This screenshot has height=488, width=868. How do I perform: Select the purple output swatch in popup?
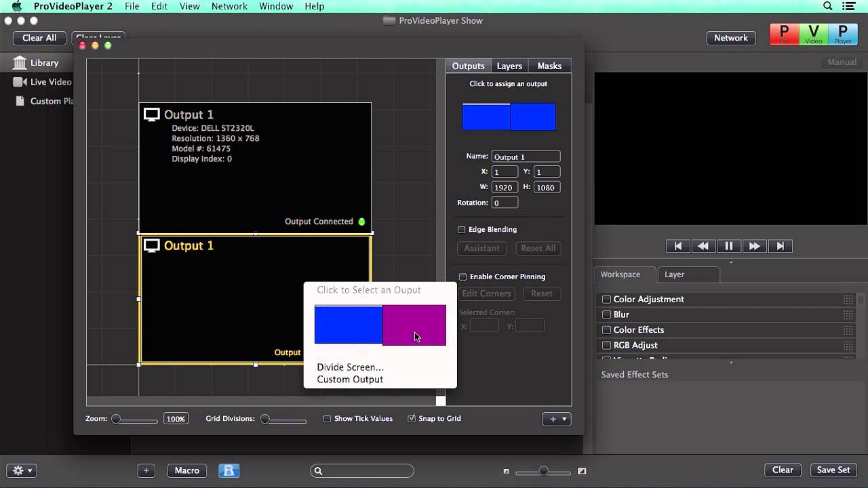click(414, 325)
